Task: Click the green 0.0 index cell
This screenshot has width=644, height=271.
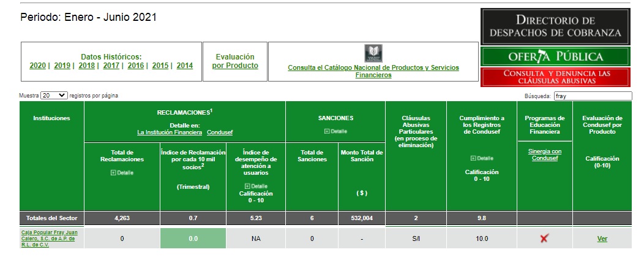Action: (193, 238)
